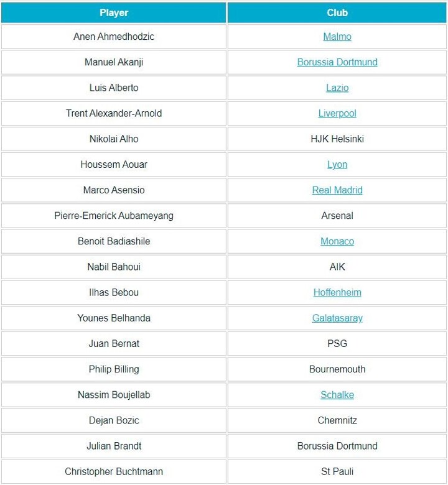448x485 pixels.
Task: Open the Galatasaray link
Action: coord(337,318)
